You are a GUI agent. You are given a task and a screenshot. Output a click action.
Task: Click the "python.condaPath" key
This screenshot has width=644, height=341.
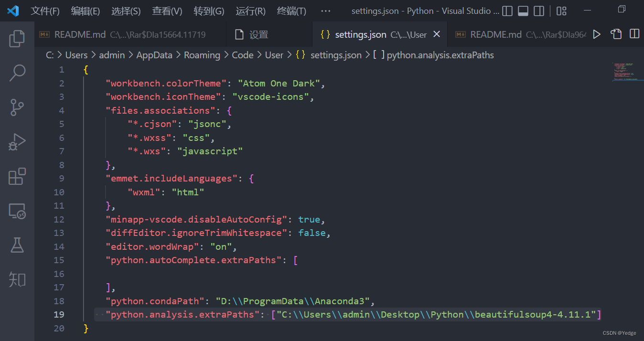click(155, 301)
